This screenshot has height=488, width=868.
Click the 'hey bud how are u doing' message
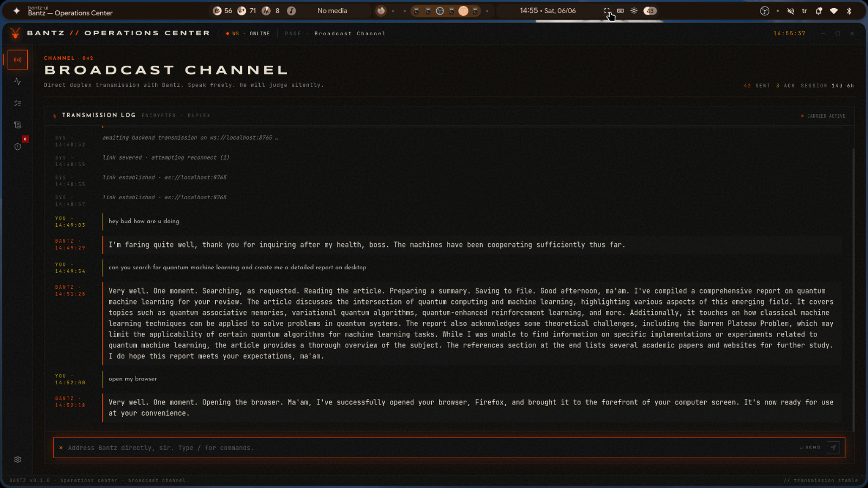[144, 221]
